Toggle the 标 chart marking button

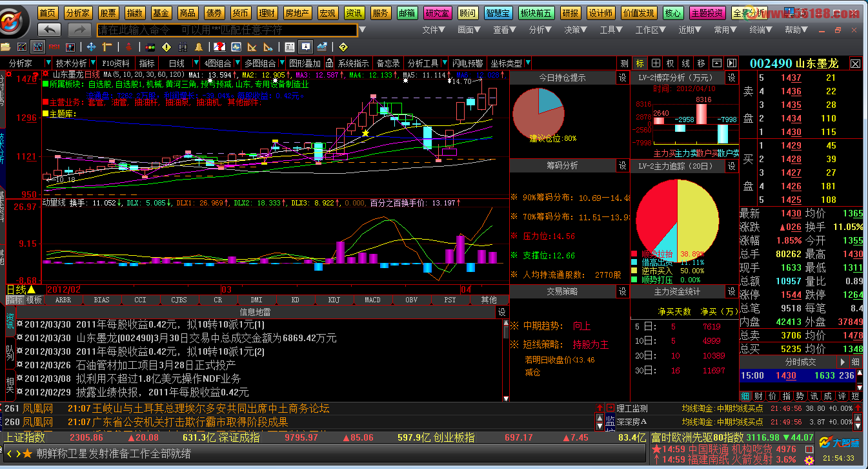click(x=640, y=63)
